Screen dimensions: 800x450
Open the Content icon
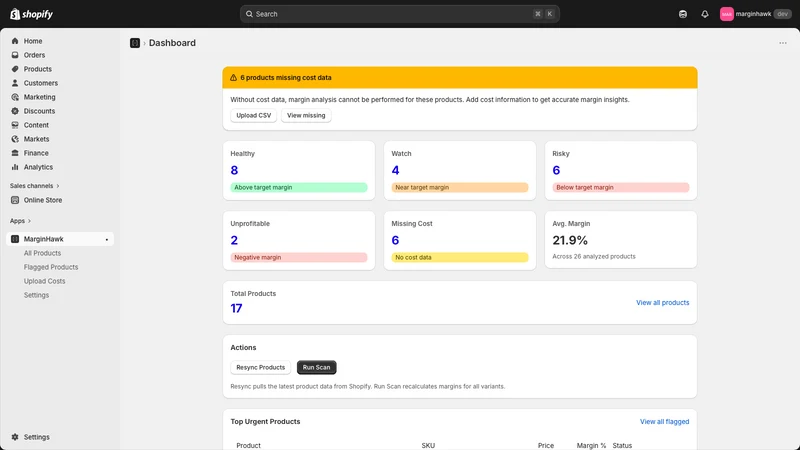point(15,125)
